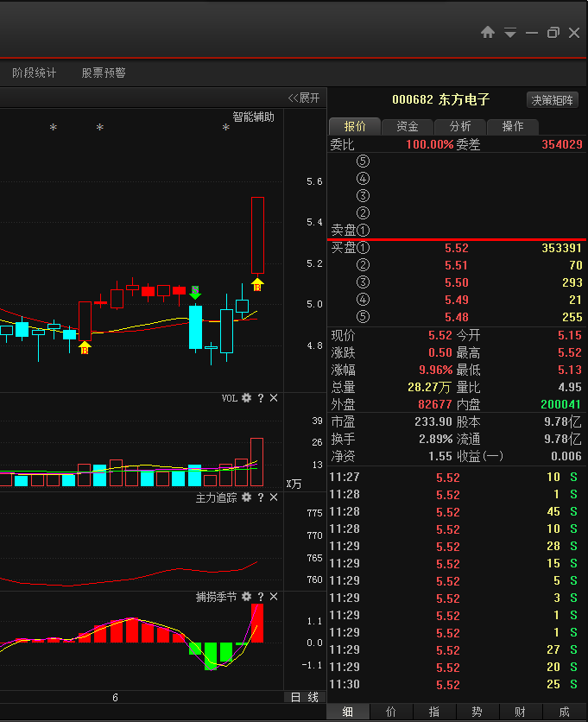Close the trading window

tap(573, 32)
